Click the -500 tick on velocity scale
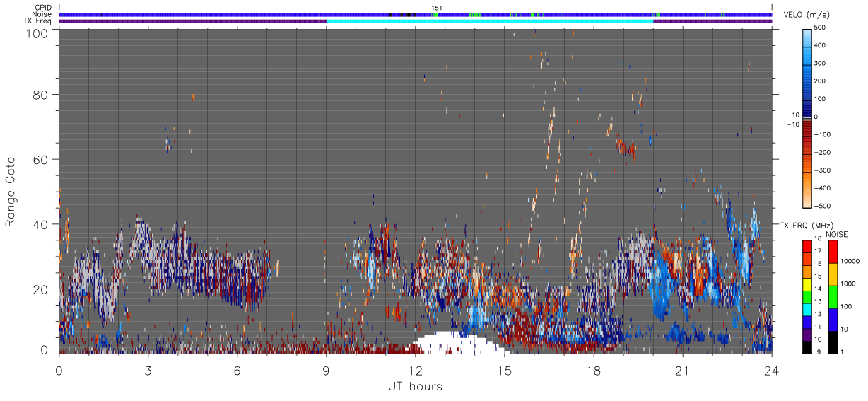 pos(822,207)
